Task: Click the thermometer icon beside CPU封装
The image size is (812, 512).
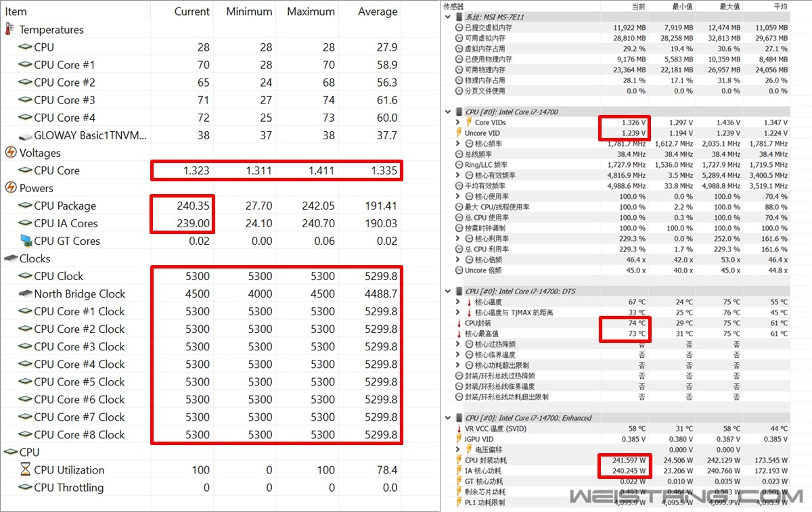Action: click(459, 323)
